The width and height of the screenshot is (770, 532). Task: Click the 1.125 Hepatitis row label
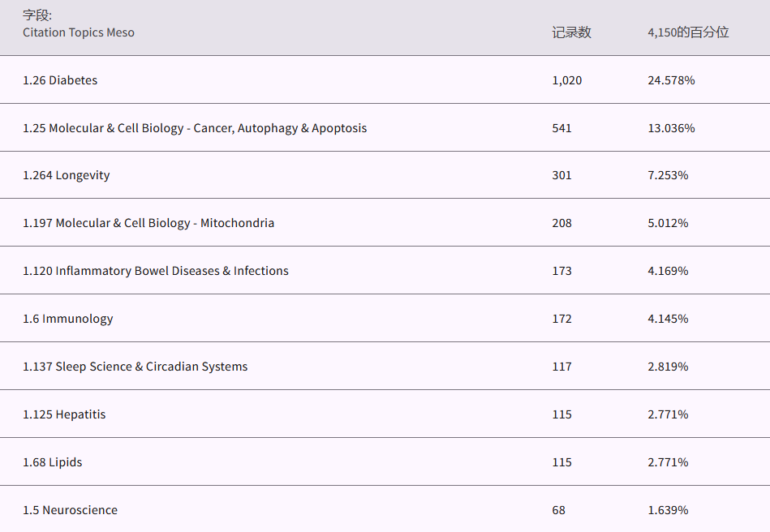64,414
